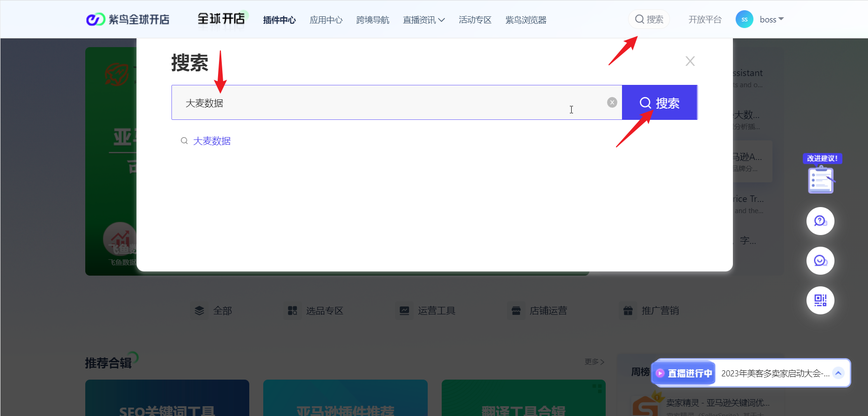Image resolution: width=868 pixels, height=416 pixels.
Task: Open the 改进建议 feedback clipboard icon
Action: tap(821, 179)
